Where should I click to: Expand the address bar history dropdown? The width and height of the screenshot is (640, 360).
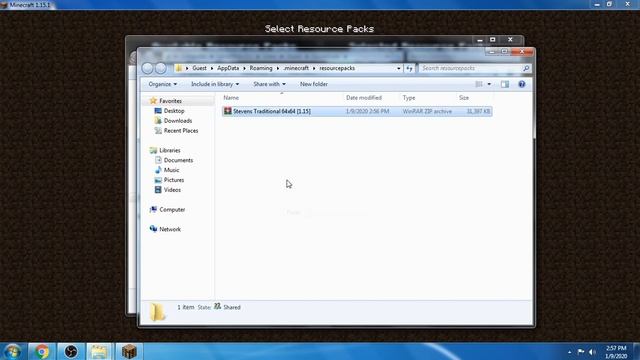click(x=398, y=69)
